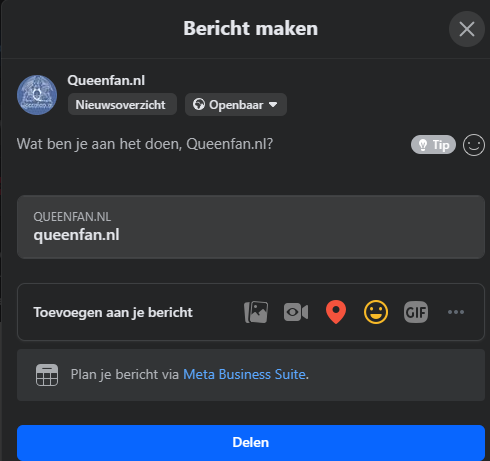Add a photo or video to the post

(256, 312)
